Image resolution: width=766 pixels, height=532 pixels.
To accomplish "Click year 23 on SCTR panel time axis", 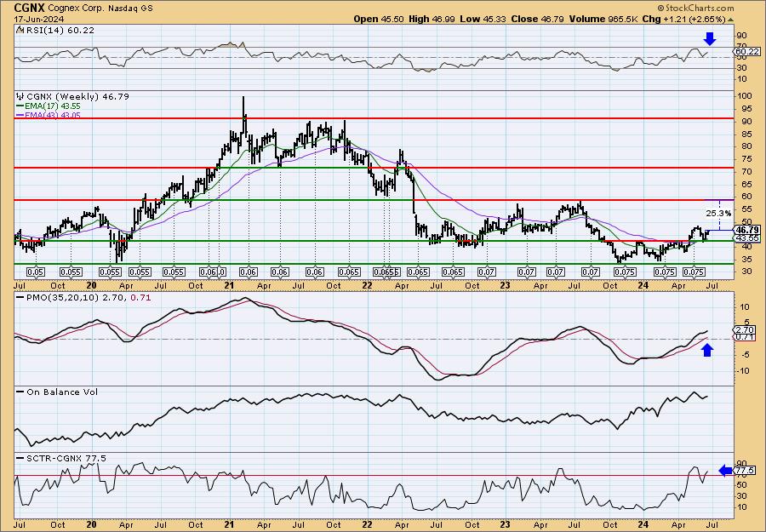I will pyautogui.click(x=505, y=524).
